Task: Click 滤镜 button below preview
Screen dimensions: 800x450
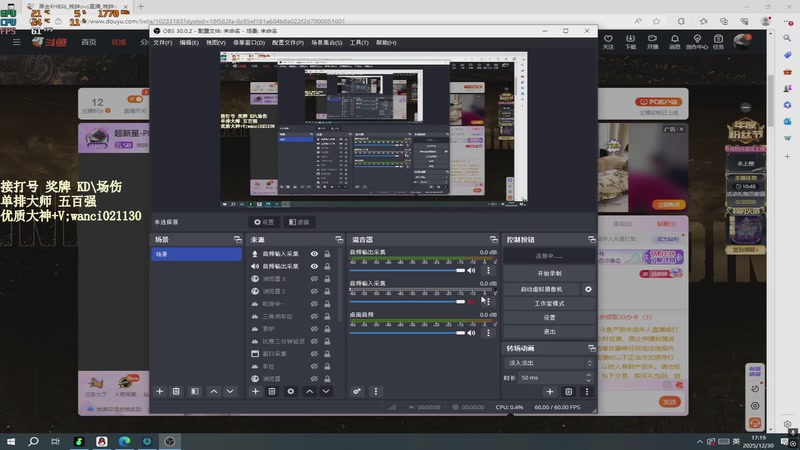Action: tap(299, 222)
